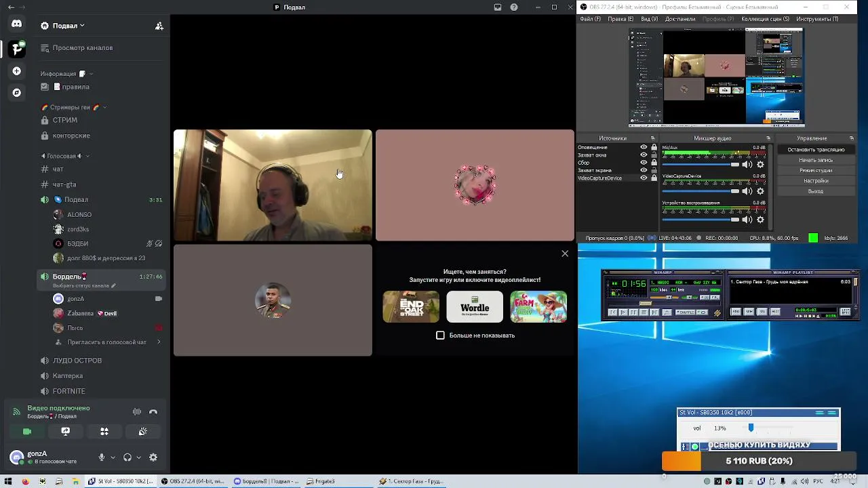Image resolution: width=868 pixels, height=488 pixels.
Task: Open OBS Файл menu
Action: click(591, 19)
